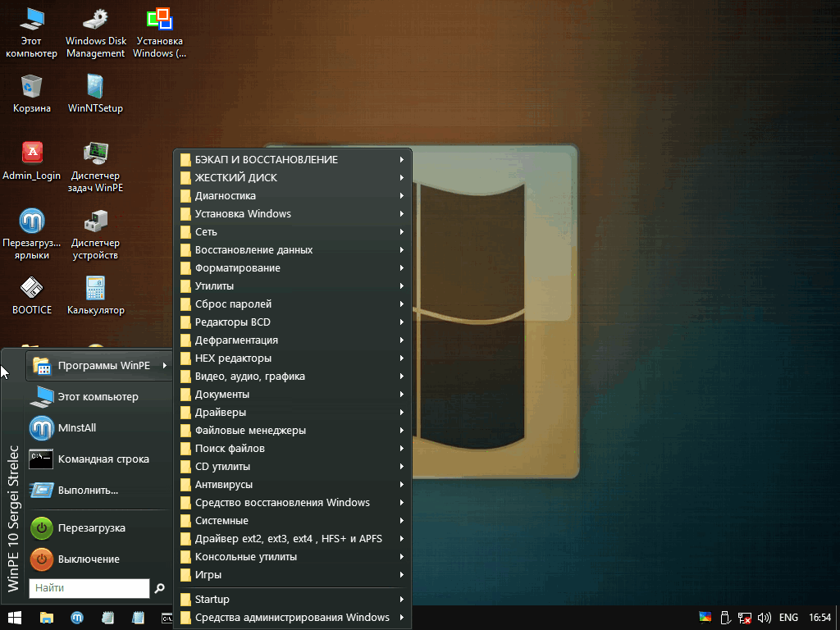Expand the БЭКАП И ВОССТАНОВЛЕНИЕ submenu arrow
Viewport: 840px width, 630px height.
402,160
